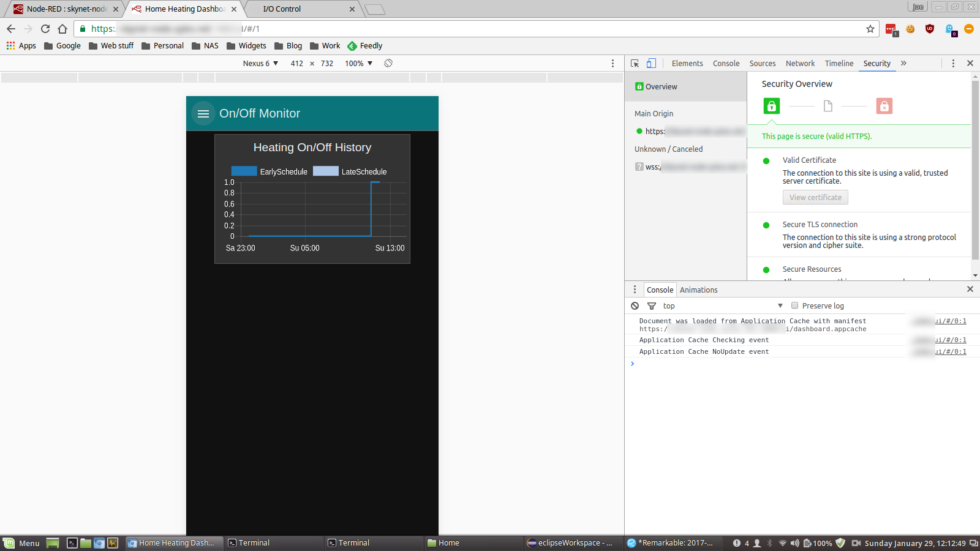Image resolution: width=980 pixels, height=551 pixels.
Task: Click the clear console icon
Action: point(635,306)
